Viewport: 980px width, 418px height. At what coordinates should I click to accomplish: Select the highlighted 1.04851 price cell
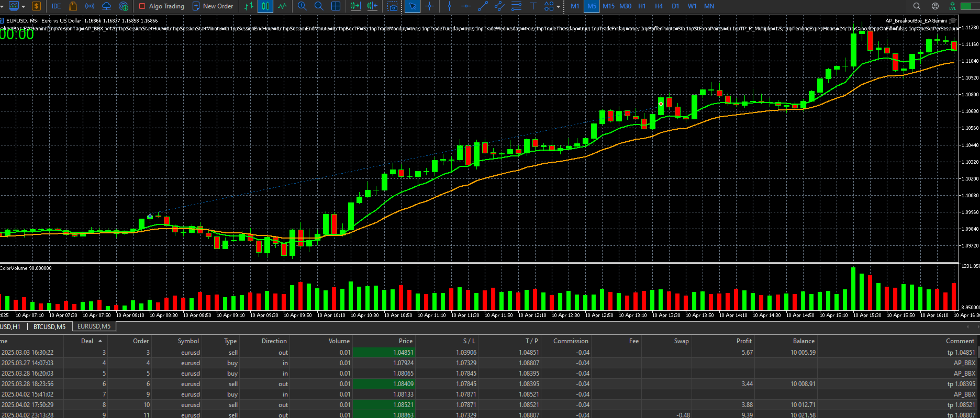[x=383, y=353]
